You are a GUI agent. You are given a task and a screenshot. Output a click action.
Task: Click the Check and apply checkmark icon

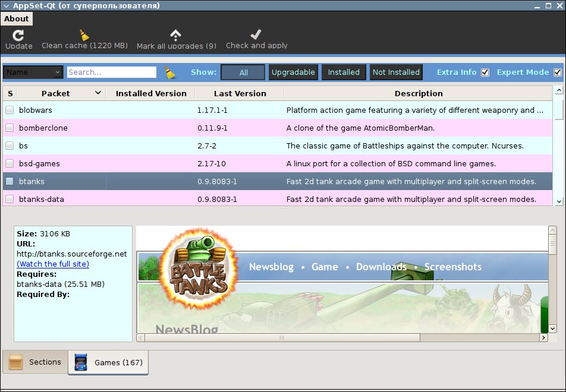pos(256,34)
